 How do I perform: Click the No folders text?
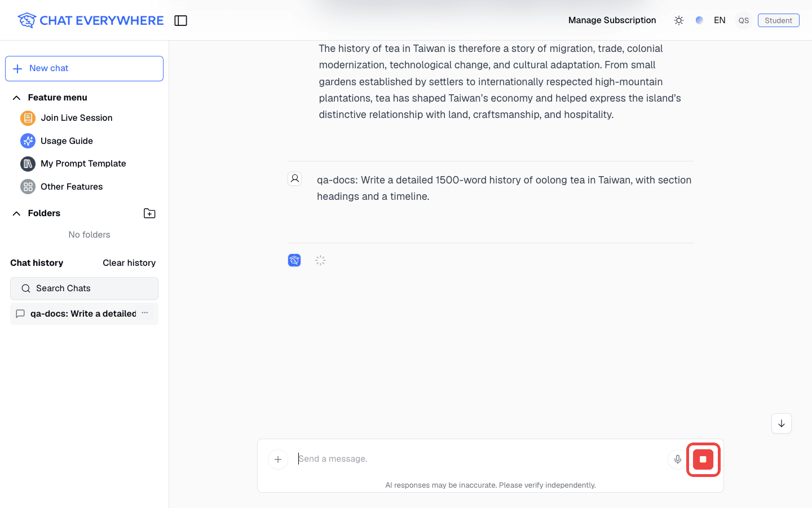point(89,235)
